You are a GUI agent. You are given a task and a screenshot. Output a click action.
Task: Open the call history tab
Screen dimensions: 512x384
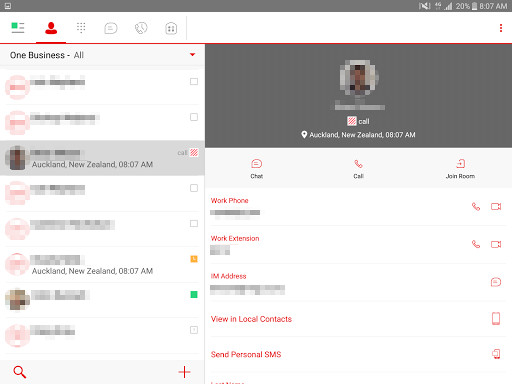click(x=141, y=28)
